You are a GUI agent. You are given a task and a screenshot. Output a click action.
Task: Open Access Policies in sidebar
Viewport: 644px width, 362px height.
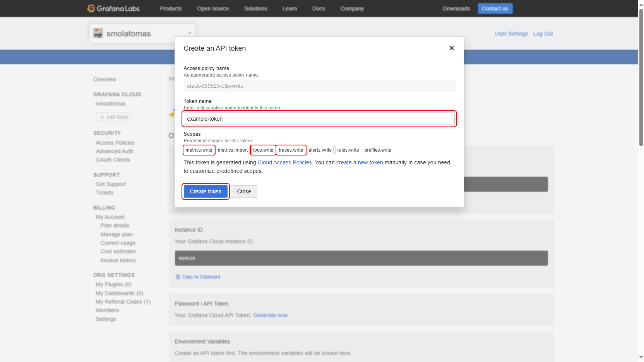click(x=115, y=143)
